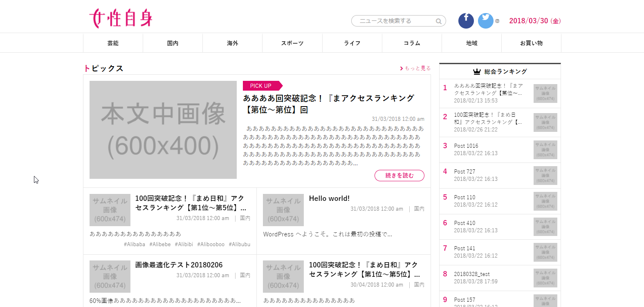
Task: Open the スポーツ menu category
Action: coord(292,43)
